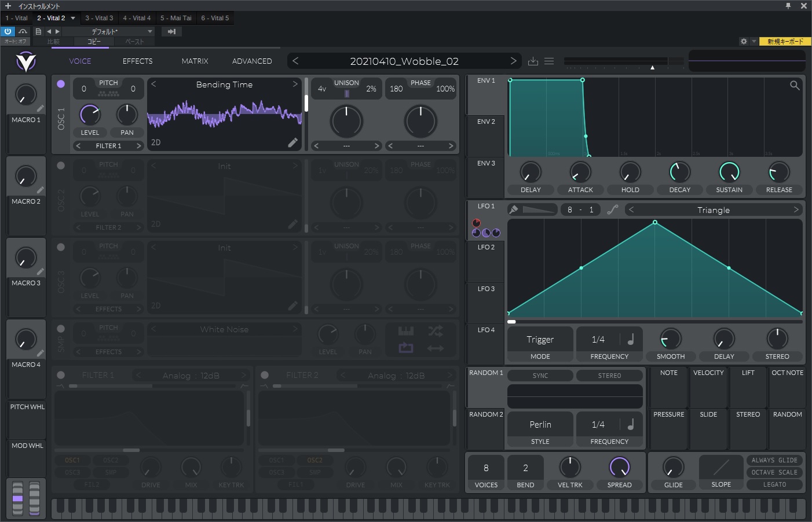The width and height of the screenshot is (812, 522).
Task: Open the preset menu hamburger icon
Action: coord(548,60)
